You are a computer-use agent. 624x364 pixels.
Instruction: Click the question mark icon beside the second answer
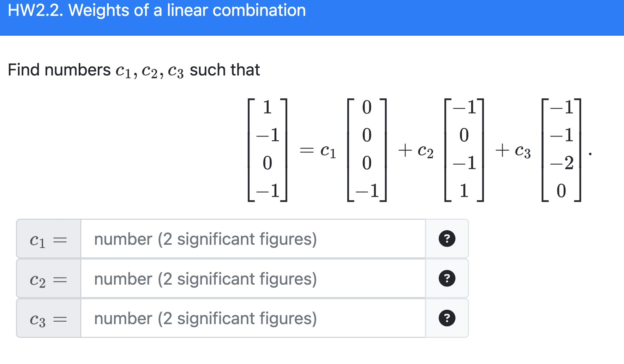coord(446,279)
